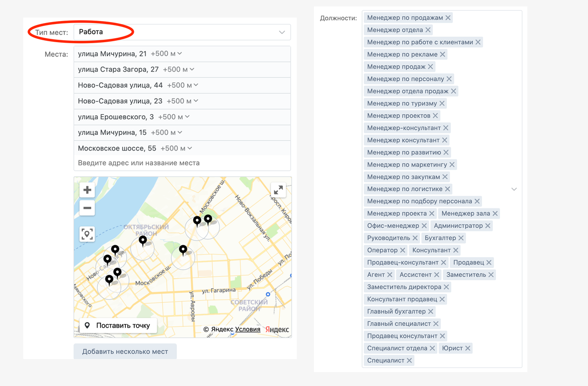Image resolution: width=588 pixels, height=386 pixels.
Task: Remove the Юрист tag
Action: coord(468,348)
